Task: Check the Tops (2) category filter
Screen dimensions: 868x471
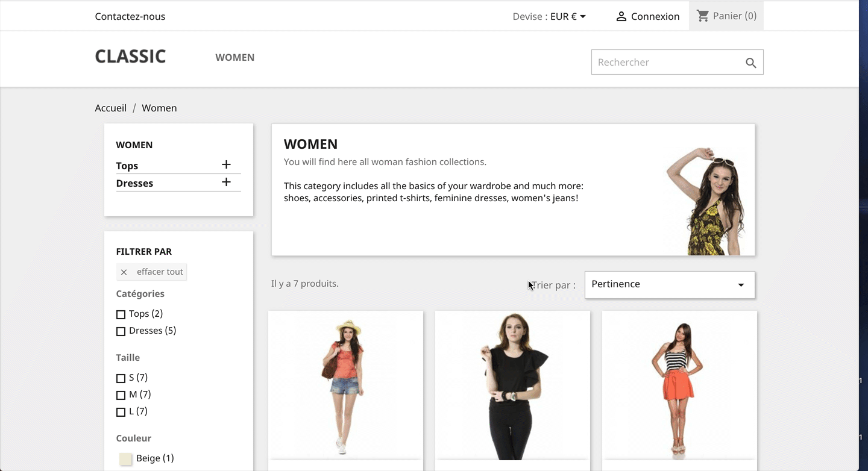Action: click(121, 314)
